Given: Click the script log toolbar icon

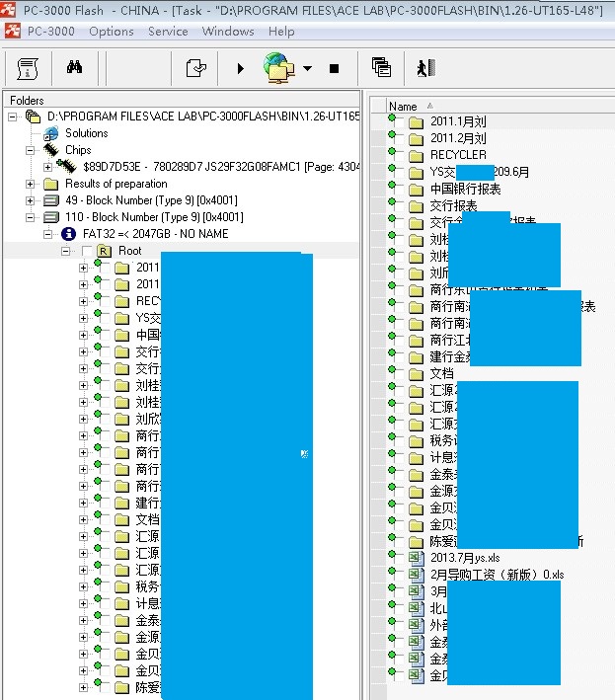Looking at the screenshot, I should point(28,68).
